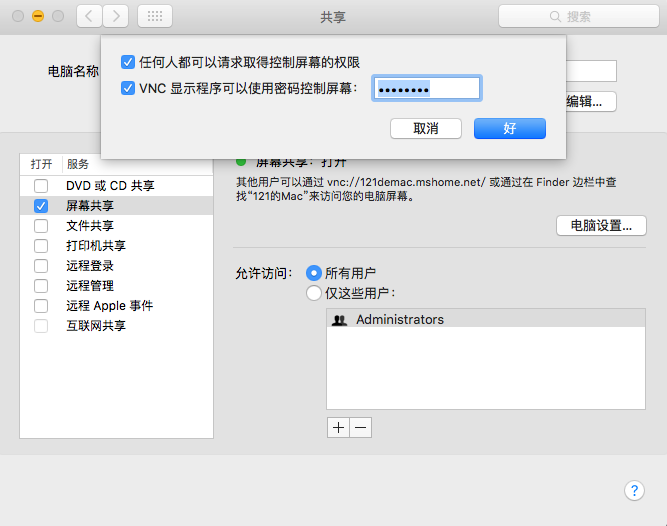This screenshot has height=526, width=667.
Task: Enable 打印机共享 checkbox
Action: pyautogui.click(x=41, y=246)
